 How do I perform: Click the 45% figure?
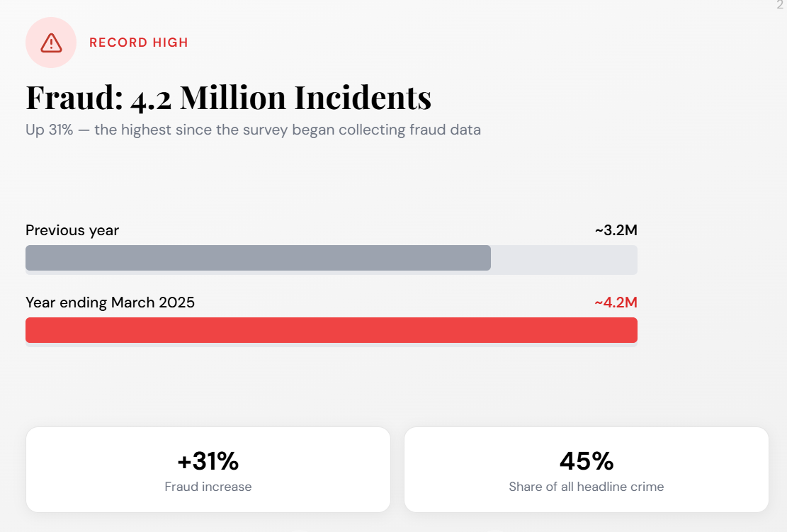click(x=587, y=460)
